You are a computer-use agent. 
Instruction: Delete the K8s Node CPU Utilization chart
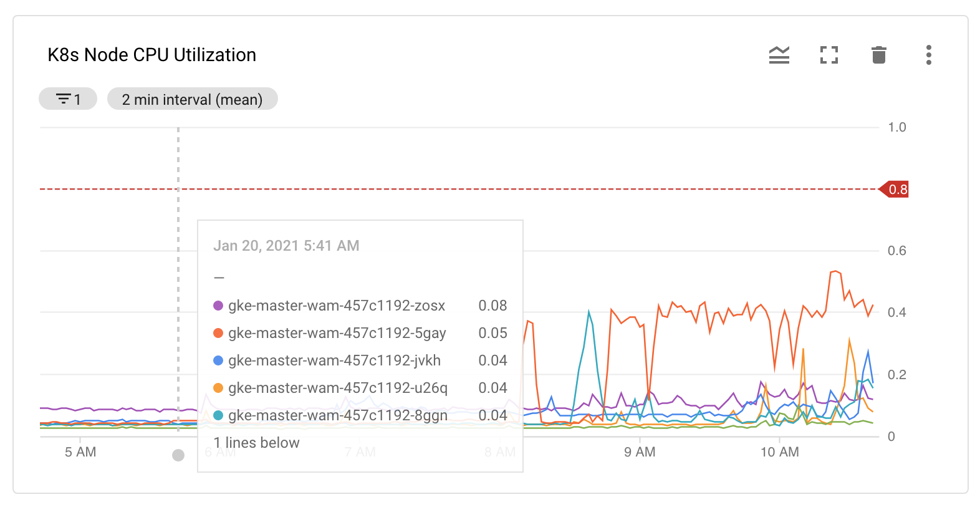(879, 55)
